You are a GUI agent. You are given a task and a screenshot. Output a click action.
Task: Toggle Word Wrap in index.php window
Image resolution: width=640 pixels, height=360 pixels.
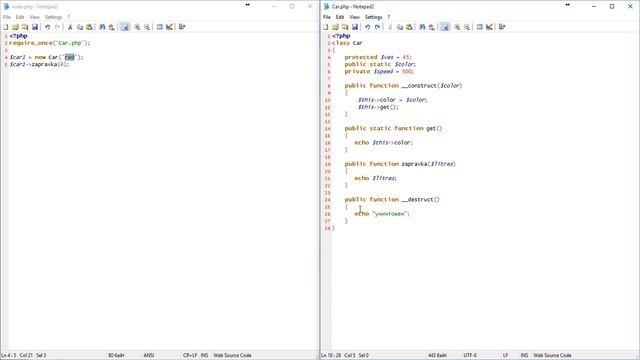click(125, 27)
